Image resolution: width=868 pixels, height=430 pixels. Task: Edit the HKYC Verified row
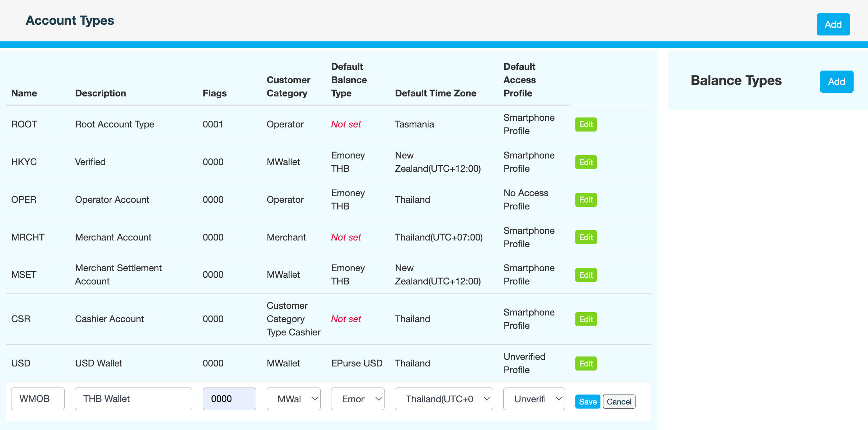[586, 162]
